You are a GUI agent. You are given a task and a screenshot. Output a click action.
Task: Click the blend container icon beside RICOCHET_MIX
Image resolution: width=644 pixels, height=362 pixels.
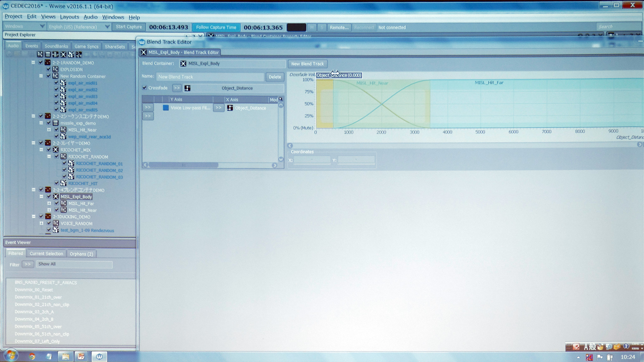[56, 150]
